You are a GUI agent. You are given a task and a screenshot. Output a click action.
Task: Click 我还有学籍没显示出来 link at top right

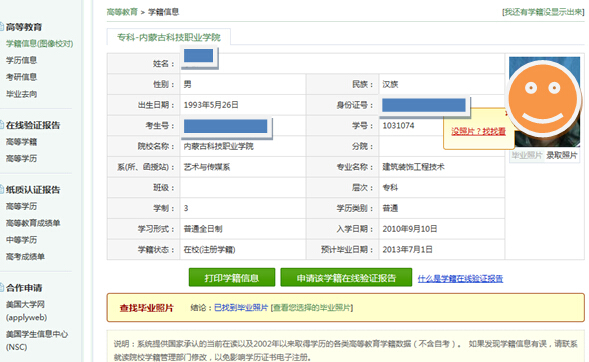(543, 12)
